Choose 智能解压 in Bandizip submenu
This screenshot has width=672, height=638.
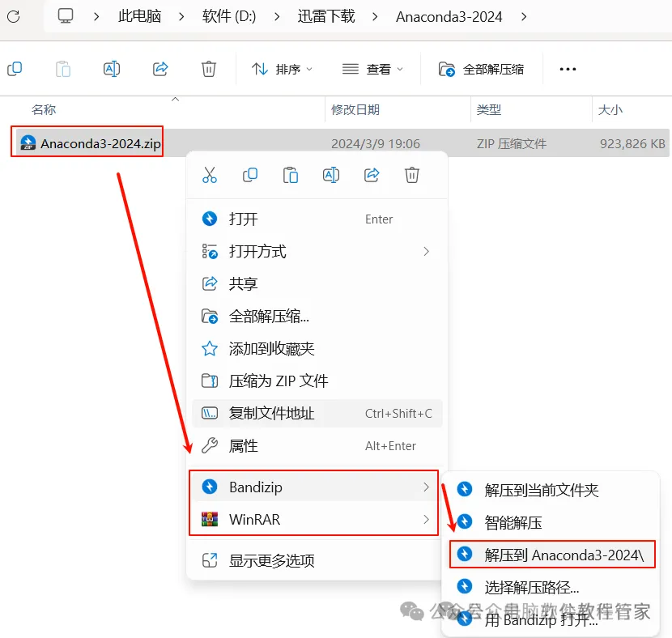tap(551, 522)
